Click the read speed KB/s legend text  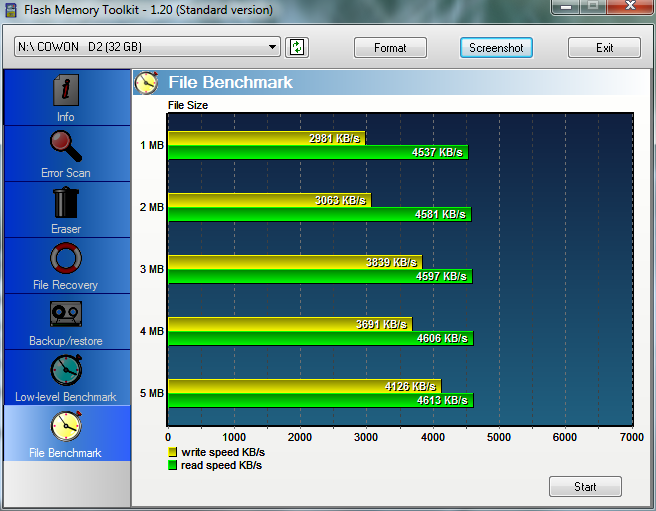221,465
